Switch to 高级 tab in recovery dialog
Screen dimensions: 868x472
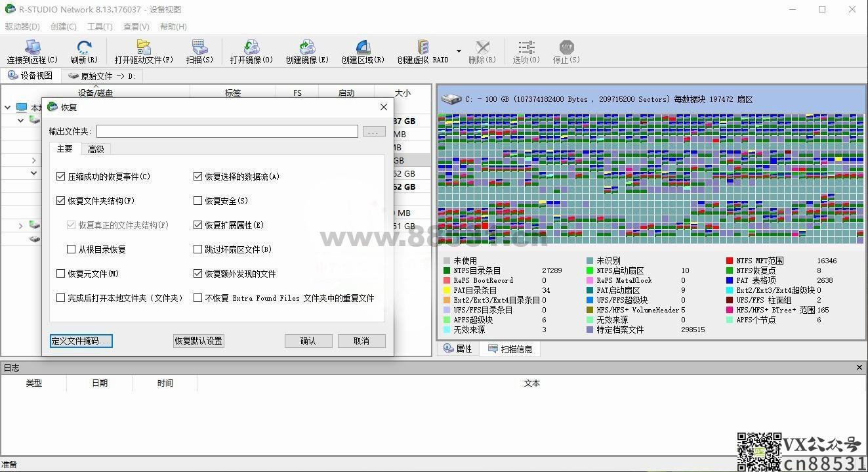tap(96, 149)
